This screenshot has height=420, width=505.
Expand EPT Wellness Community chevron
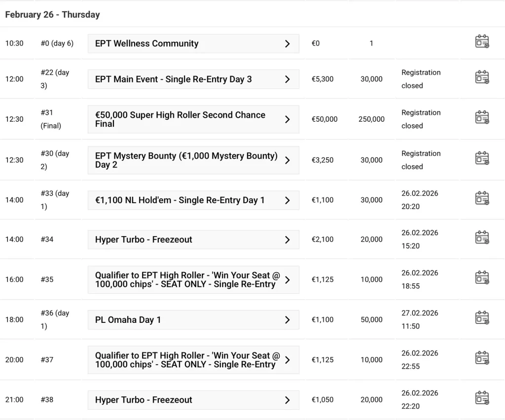(x=288, y=44)
